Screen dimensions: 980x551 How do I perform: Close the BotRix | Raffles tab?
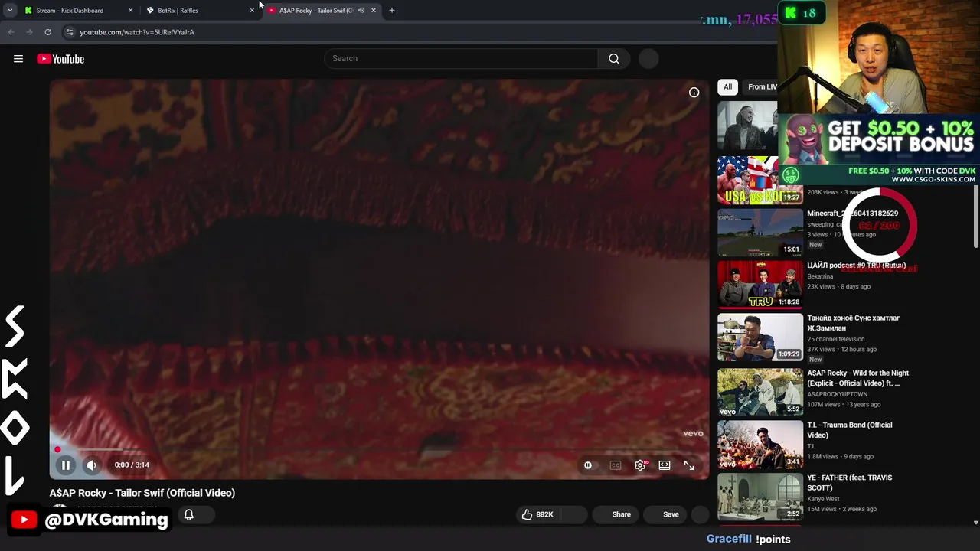pos(252,10)
